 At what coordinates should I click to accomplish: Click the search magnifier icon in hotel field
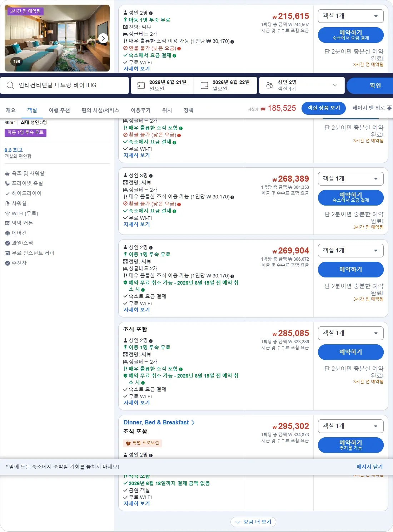pos(10,85)
